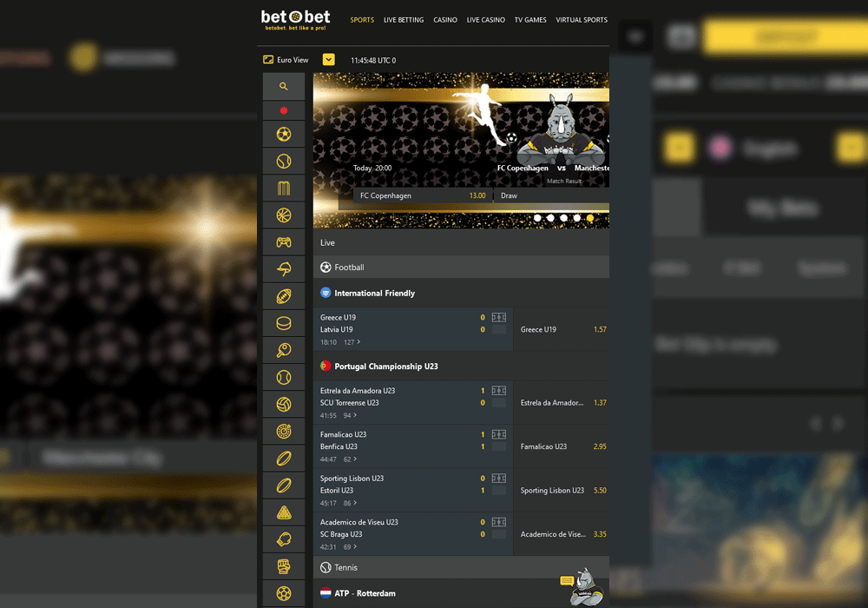Choose the cricket wickets sidebar icon

tap(284, 188)
